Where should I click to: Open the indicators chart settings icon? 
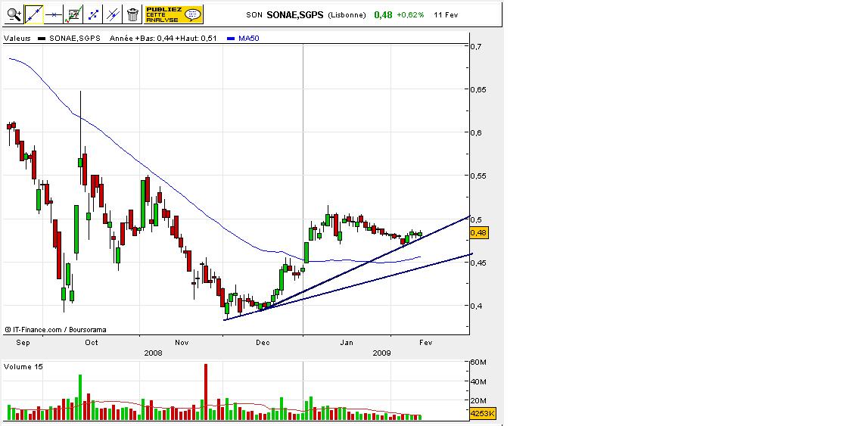tap(73, 14)
